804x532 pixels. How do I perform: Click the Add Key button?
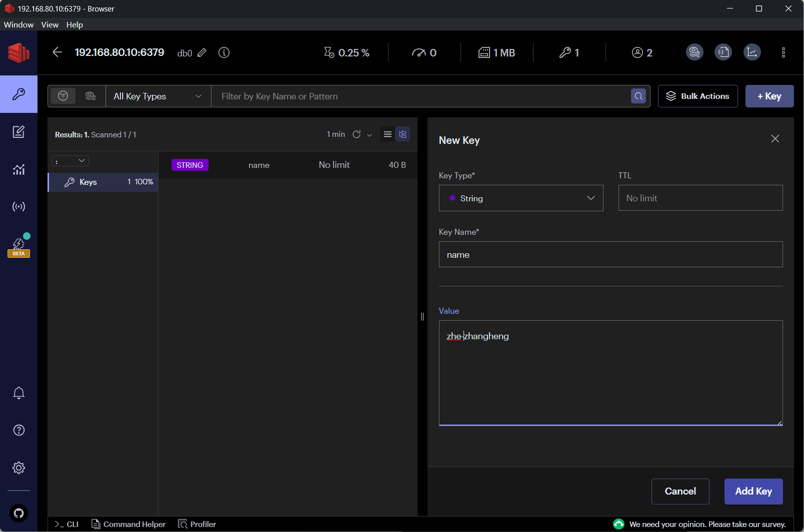(x=753, y=492)
